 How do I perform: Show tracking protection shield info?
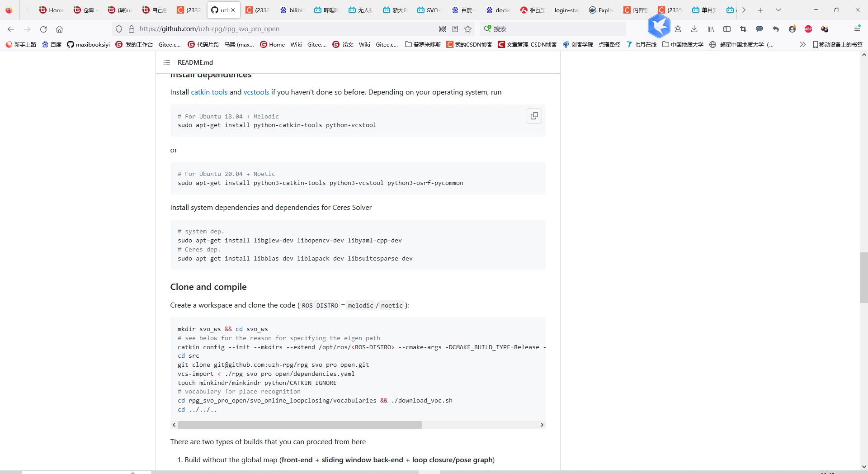click(119, 29)
